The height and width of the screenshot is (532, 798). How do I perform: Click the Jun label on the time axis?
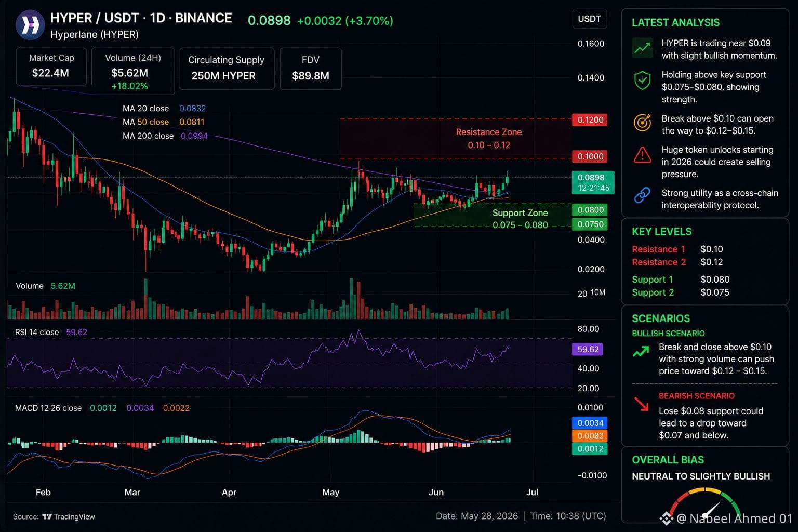(436, 492)
